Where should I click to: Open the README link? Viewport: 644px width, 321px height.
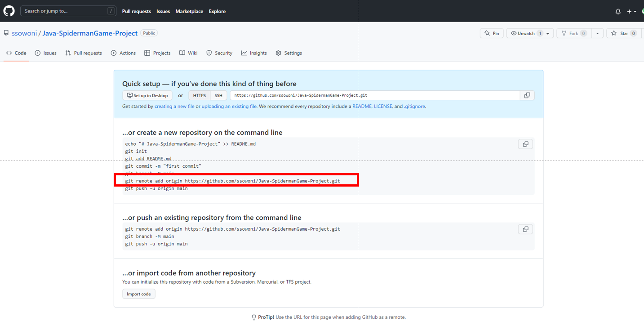(x=362, y=107)
